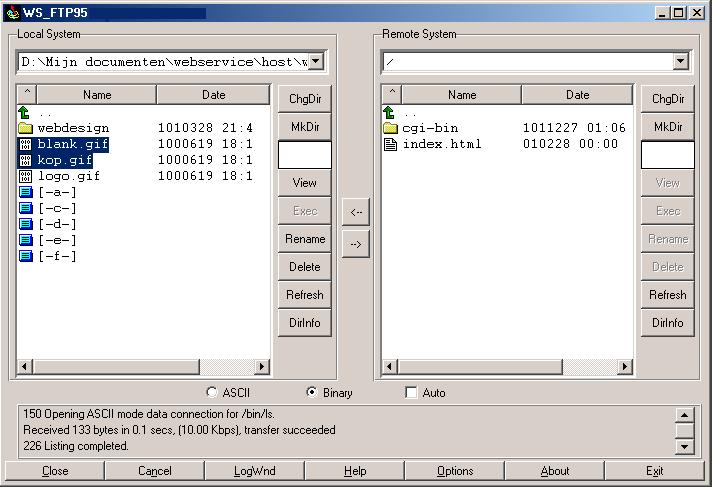Open LogWnd from the bottom bar
712x487 pixels.
click(255, 471)
